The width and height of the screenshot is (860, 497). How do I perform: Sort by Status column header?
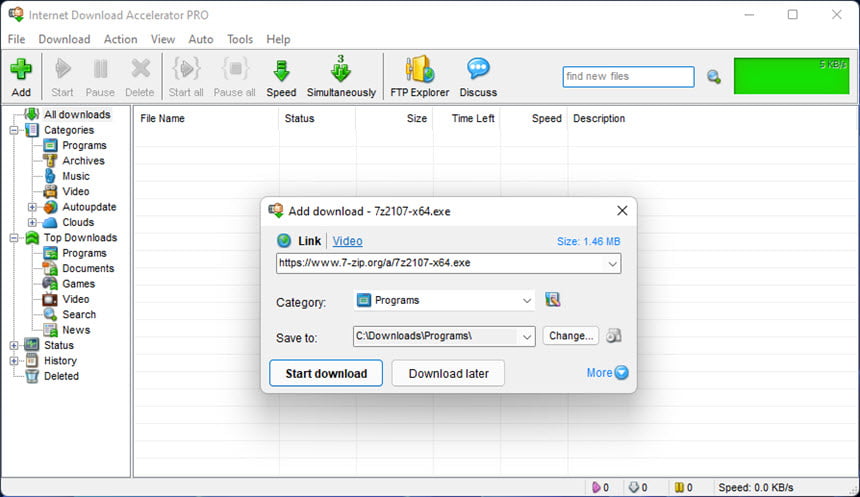tap(299, 118)
